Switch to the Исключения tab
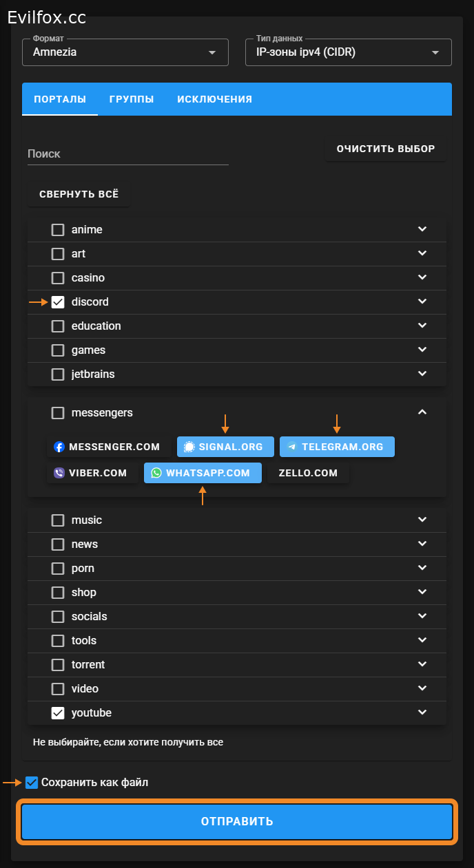The height and width of the screenshot is (868, 474). click(214, 99)
